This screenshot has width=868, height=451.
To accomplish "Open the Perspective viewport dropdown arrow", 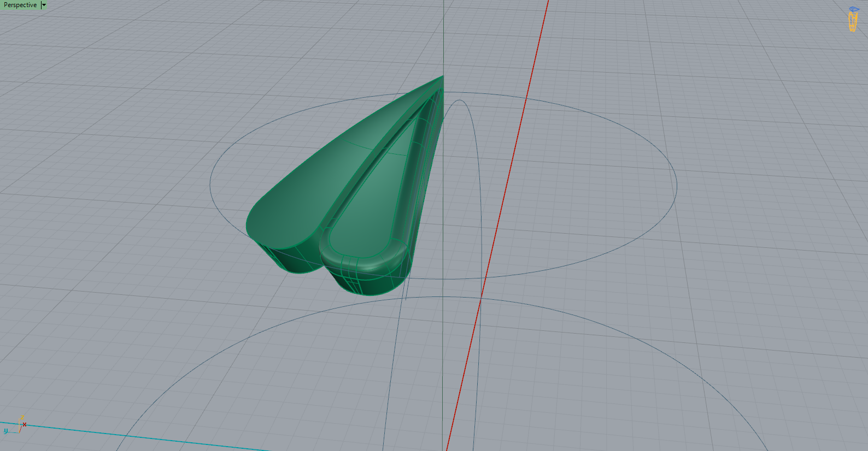I will pyautogui.click(x=44, y=5).
